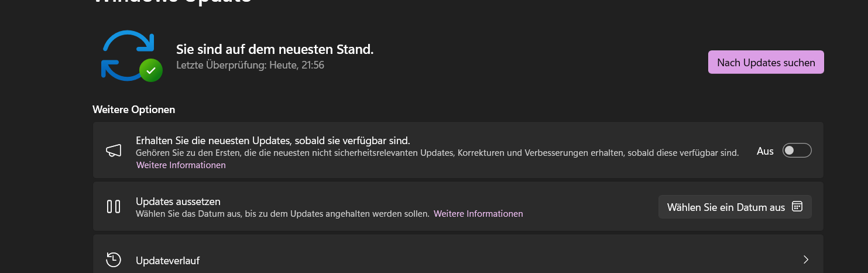Click the 'Weitere Optionen' section heading
The image size is (868, 273).
pyautogui.click(x=133, y=110)
